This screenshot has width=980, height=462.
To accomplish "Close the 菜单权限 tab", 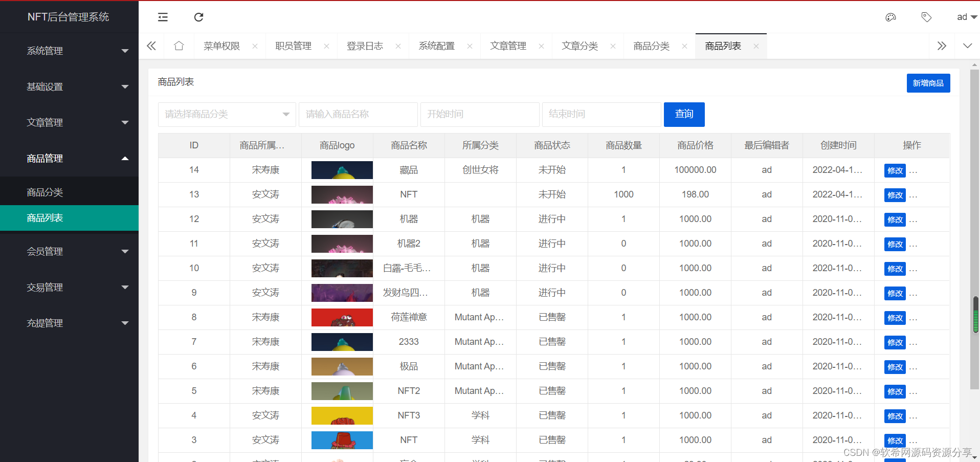I will click(x=255, y=46).
